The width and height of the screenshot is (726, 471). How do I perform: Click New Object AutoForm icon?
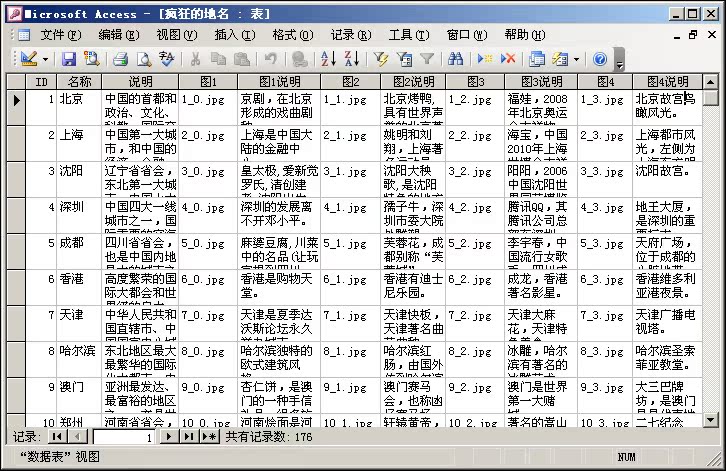560,59
